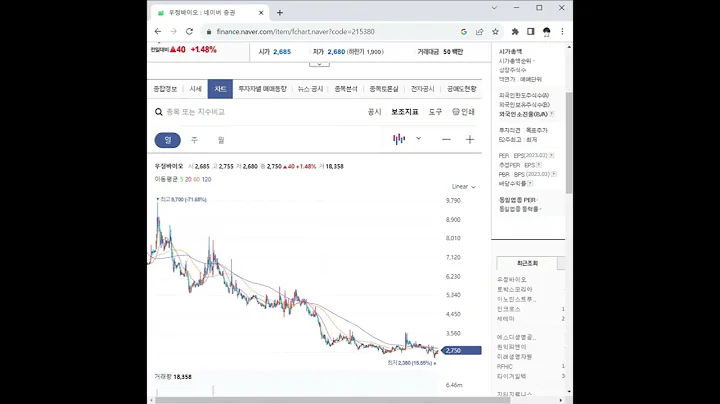Click the 외국인소진율 help question icon
The height and width of the screenshot is (404, 720).
click(551, 114)
